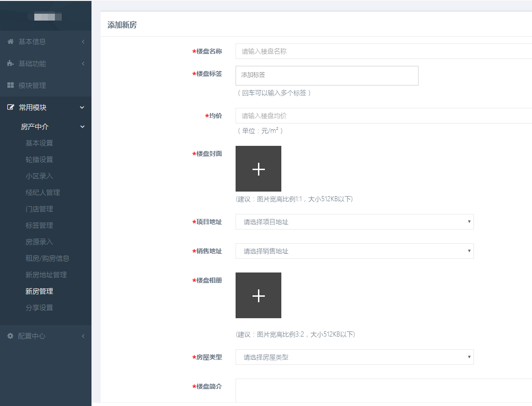Focus the 添加标签 tag input box
The image size is (532, 406).
click(327, 75)
